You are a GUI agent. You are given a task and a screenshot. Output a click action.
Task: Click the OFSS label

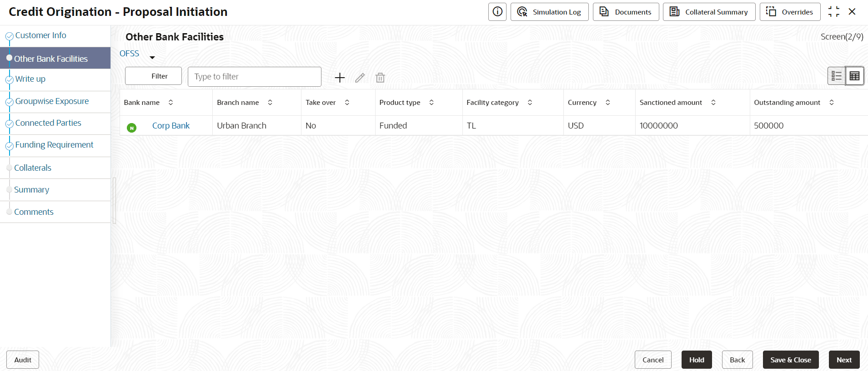tap(129, 54)
